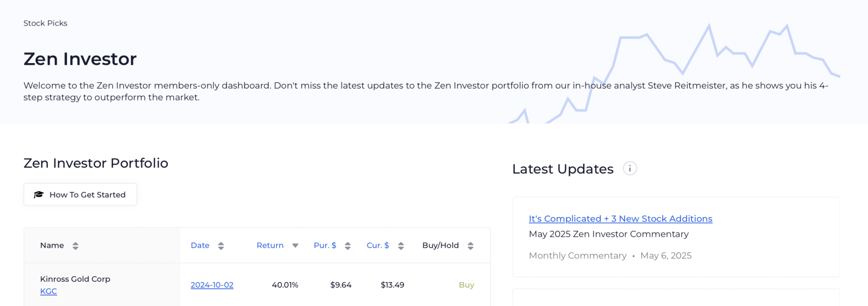868x306 pixels.
Task: Click Stock Picks breadcrumb
Action: pyautogui.click(x=45, y=23)
